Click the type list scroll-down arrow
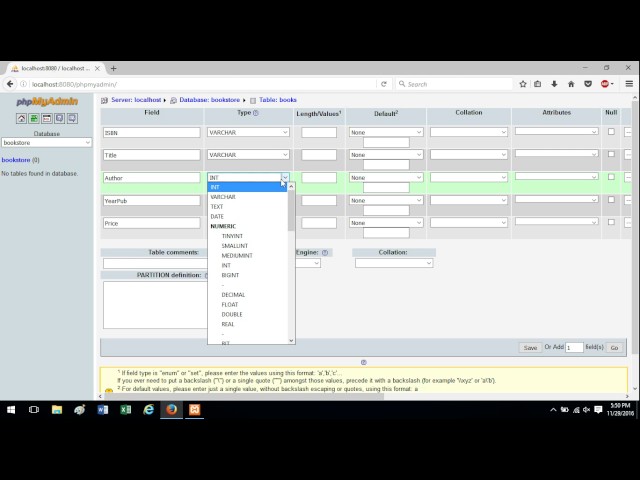The width and height of the screenshot is (640, 480). point(291,340)
